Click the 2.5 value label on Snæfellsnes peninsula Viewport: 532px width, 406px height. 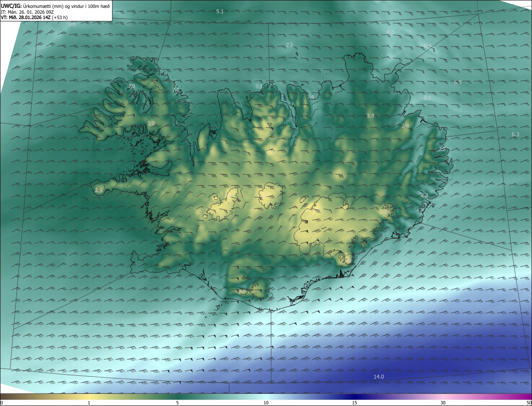(99, 190)
